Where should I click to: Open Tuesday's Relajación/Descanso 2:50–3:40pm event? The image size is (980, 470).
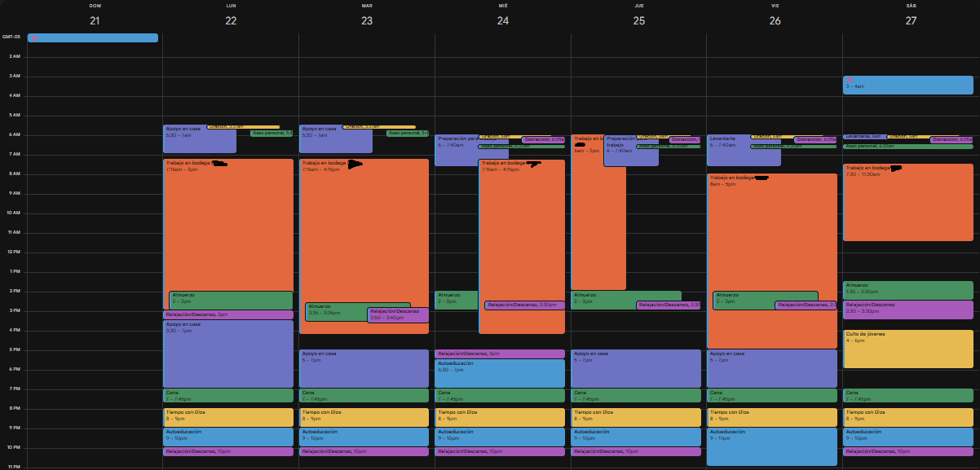398,314
